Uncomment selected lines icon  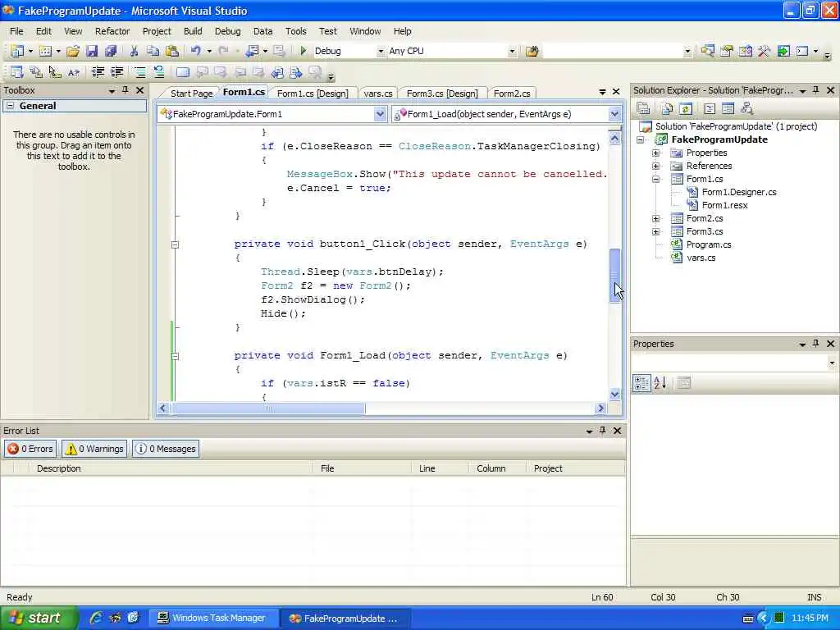click(x=159, y=72)
